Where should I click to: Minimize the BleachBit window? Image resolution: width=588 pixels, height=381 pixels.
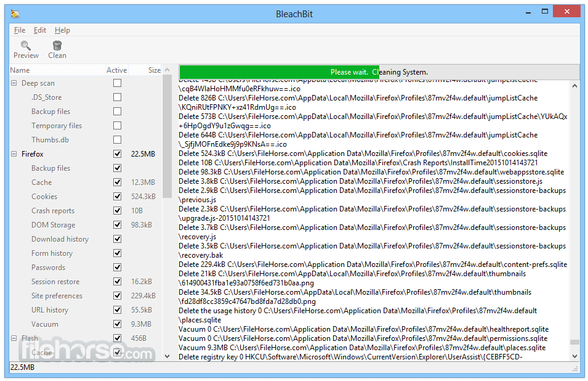(528, 12)
